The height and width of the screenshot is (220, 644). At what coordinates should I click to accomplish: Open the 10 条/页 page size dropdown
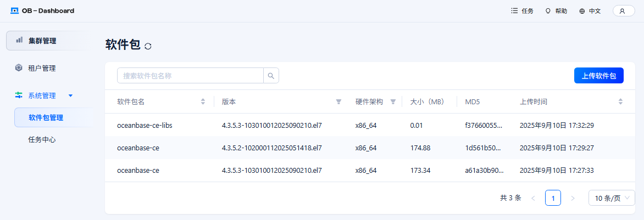tap(612, 198)
